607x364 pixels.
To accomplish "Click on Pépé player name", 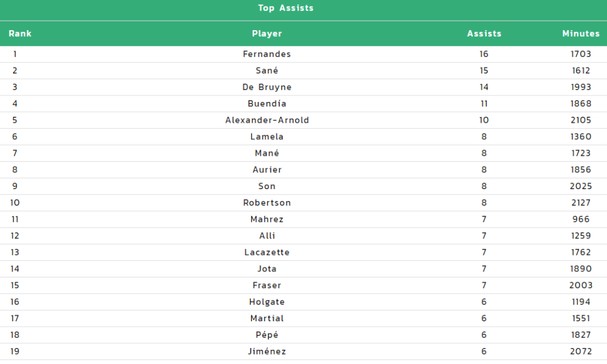I will pyautogui.click(x=267, y=335).
